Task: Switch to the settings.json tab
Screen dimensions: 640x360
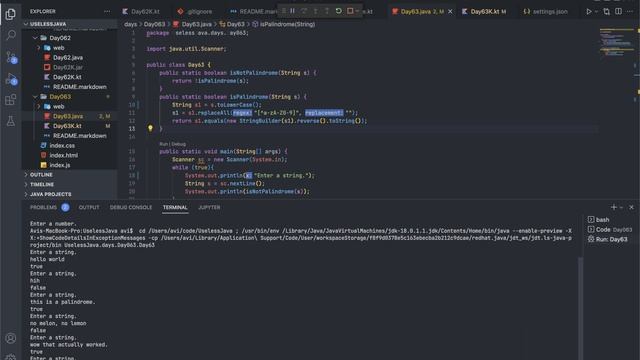Action: [545, 11]
